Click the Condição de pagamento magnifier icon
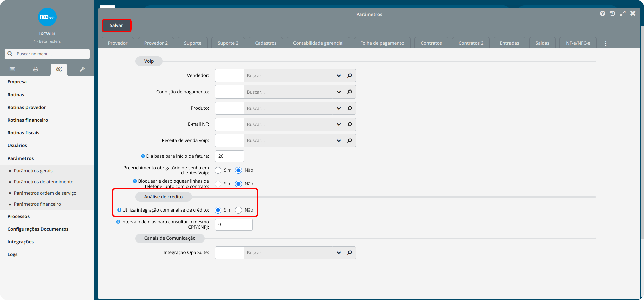This screenshot has height=300, width=644. [x=350, y=92]
